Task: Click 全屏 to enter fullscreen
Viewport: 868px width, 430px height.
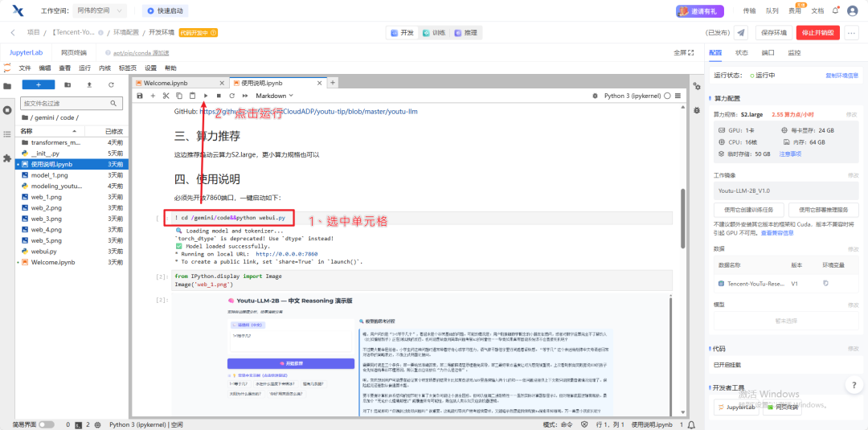Action: pos(684,52)
